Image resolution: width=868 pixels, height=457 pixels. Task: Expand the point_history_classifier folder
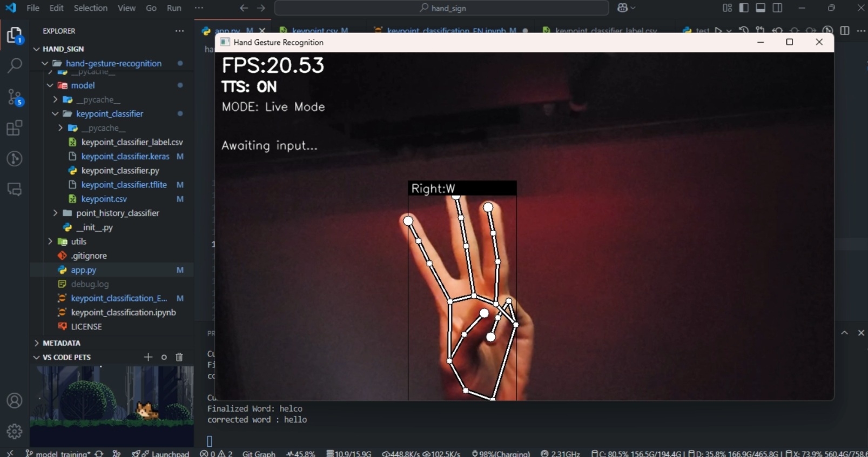click(55, 213)
